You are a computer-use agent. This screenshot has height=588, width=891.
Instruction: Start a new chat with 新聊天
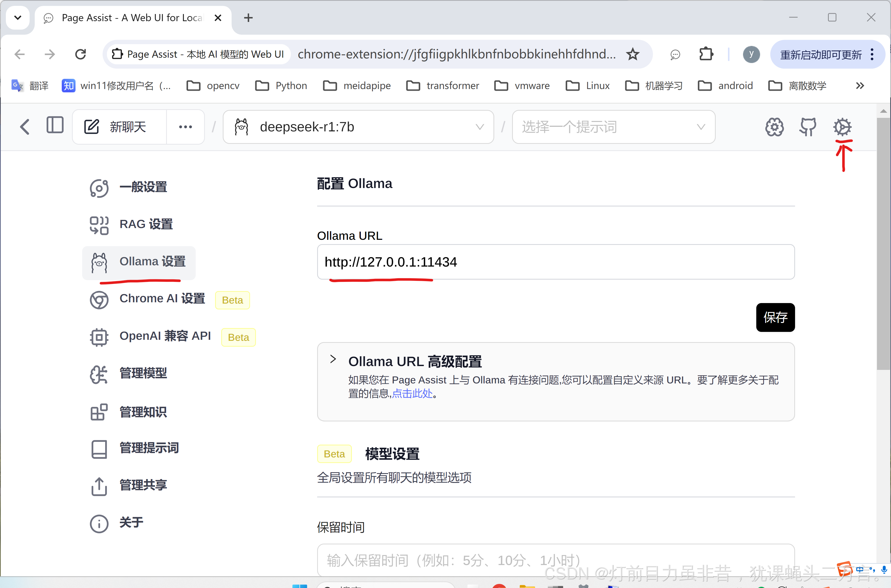119,127
